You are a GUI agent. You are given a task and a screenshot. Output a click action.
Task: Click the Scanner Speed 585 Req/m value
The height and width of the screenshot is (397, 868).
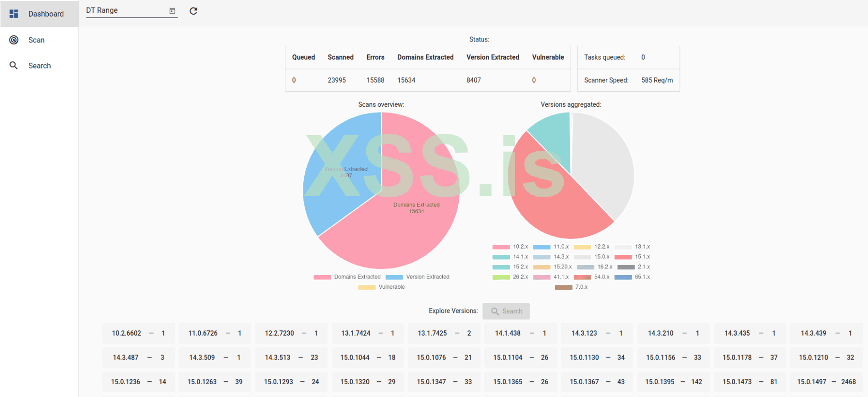coord(657,80)
